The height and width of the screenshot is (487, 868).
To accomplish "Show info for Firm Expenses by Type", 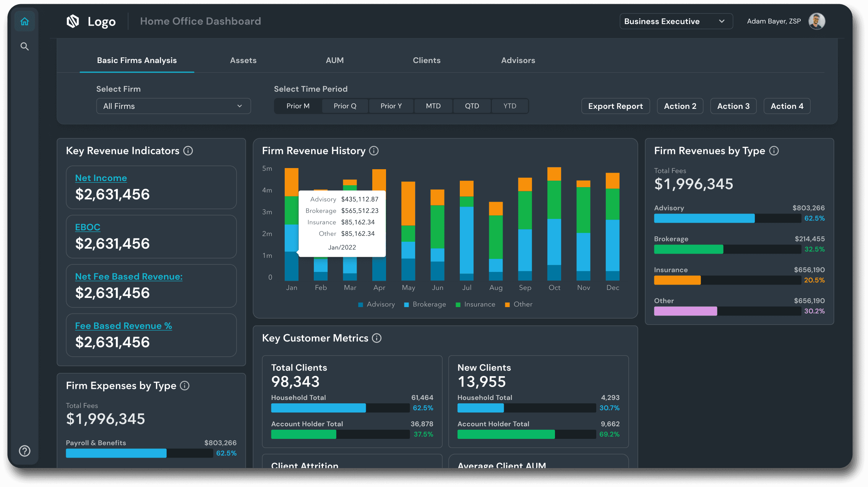I will 185,386.
